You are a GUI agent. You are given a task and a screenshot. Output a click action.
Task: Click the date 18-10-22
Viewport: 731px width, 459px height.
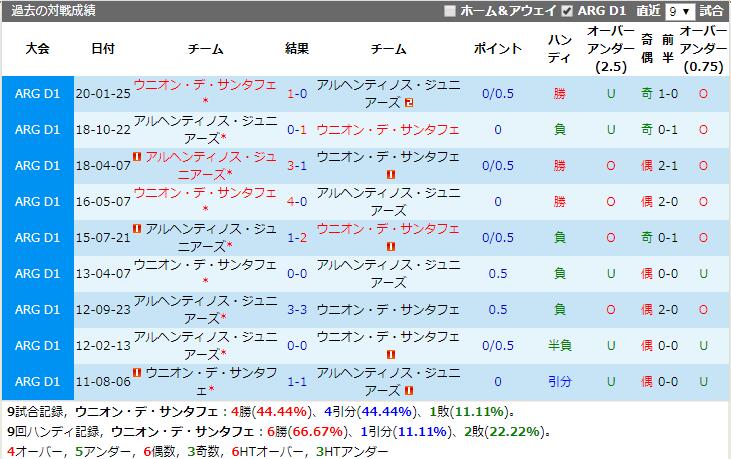[x=103, y=130]
